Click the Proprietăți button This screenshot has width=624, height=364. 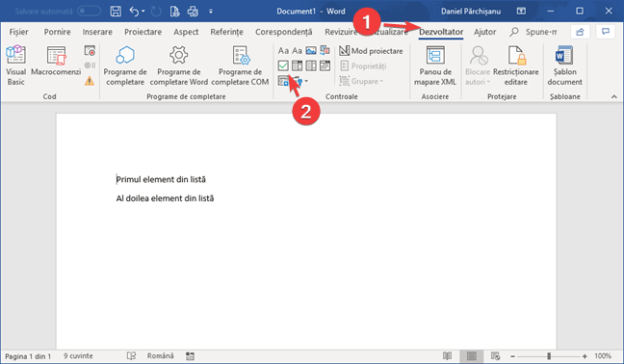click(363, 66)
